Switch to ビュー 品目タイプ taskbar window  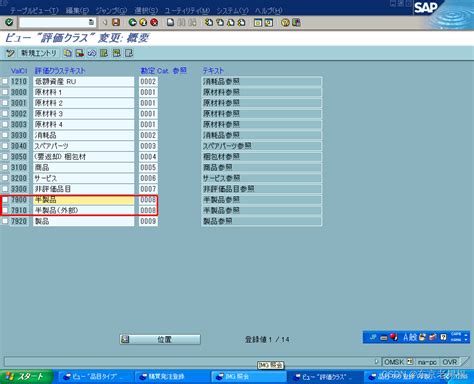tap(96, 377)
